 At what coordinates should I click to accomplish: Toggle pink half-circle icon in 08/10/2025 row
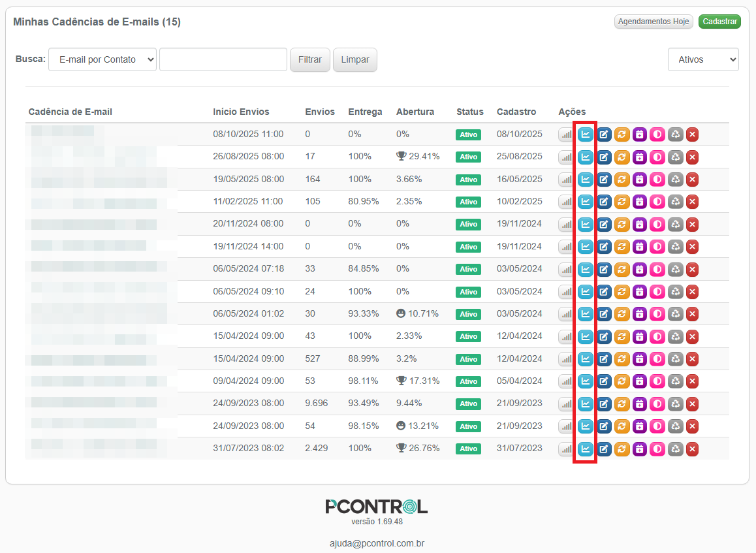657,134
